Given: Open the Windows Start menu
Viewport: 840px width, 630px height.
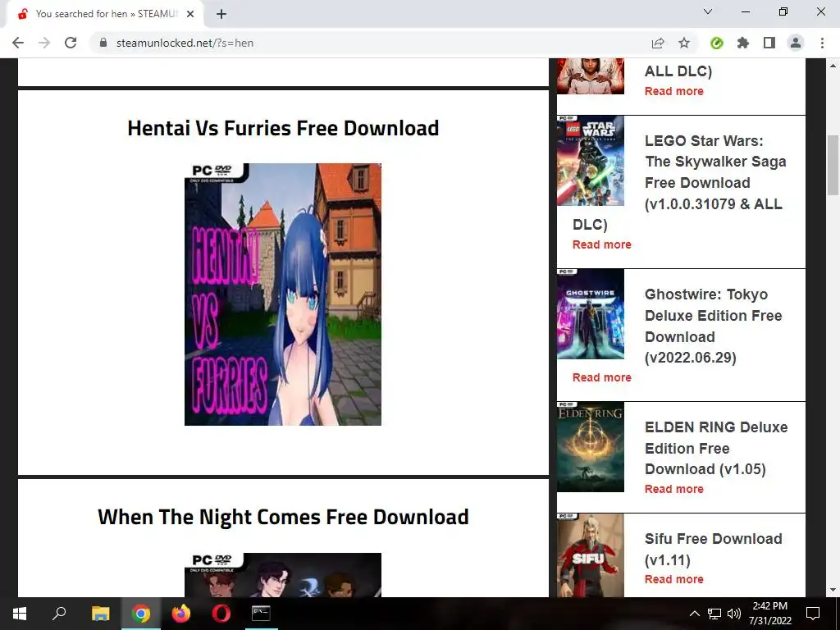Looking at the screenshot, I should (x=20, y=614).
